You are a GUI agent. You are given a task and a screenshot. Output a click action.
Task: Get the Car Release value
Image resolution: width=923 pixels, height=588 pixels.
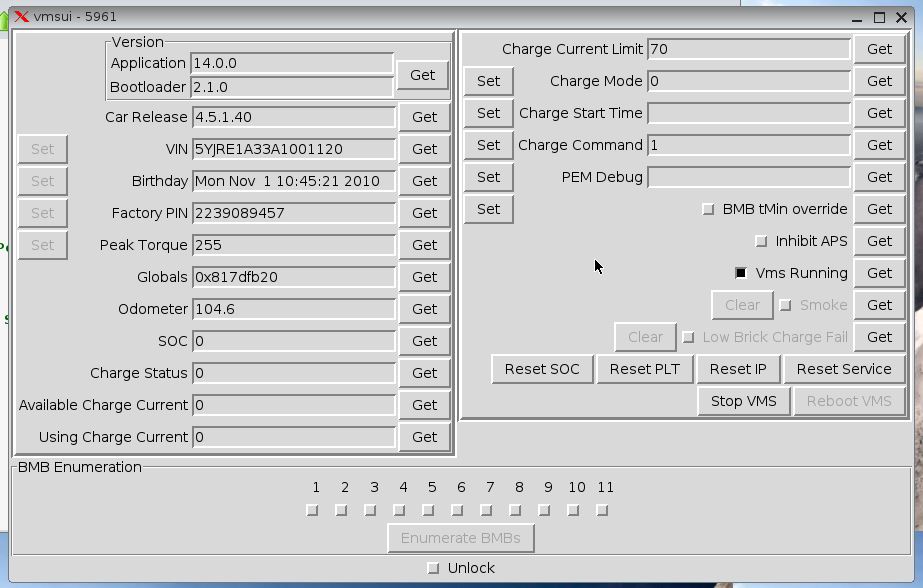pyautogui.click(x=424, y=117)
